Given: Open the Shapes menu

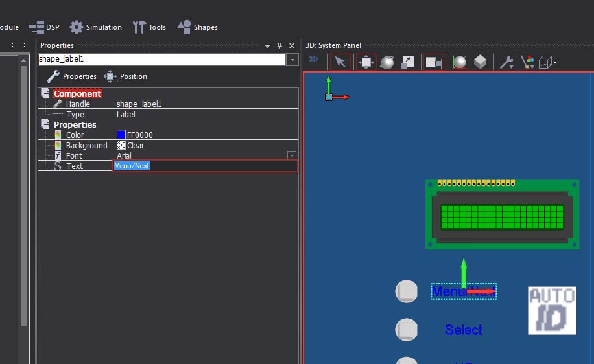Looking at the screenshot, I should pyautogui.click(x=197, y=27).
